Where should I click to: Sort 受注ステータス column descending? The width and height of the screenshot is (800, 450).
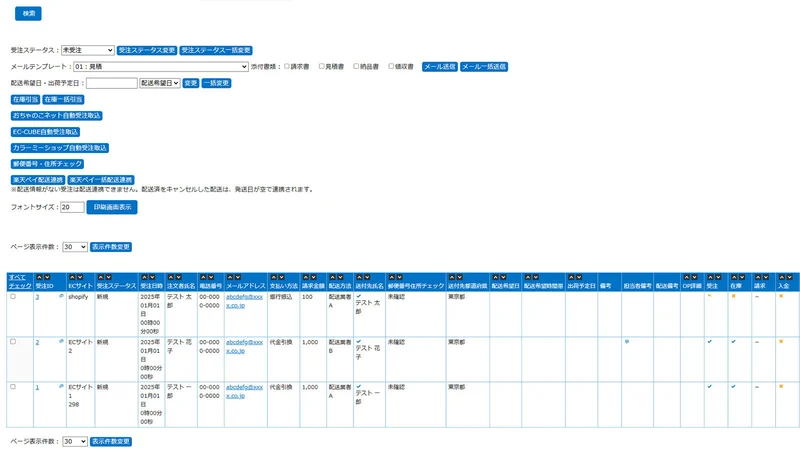point(108,277)
